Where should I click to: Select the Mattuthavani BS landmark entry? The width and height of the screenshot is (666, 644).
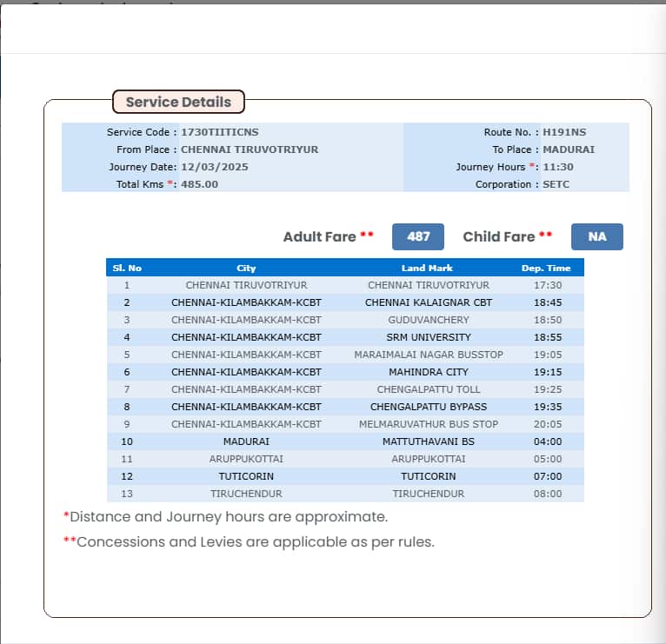click(428, 442)
